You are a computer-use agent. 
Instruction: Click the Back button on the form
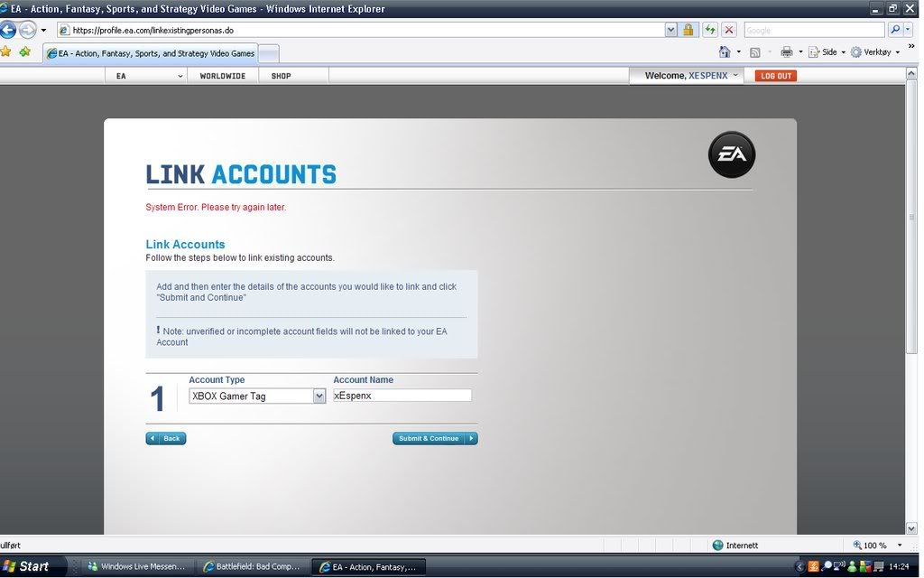[x=166, y=438]
